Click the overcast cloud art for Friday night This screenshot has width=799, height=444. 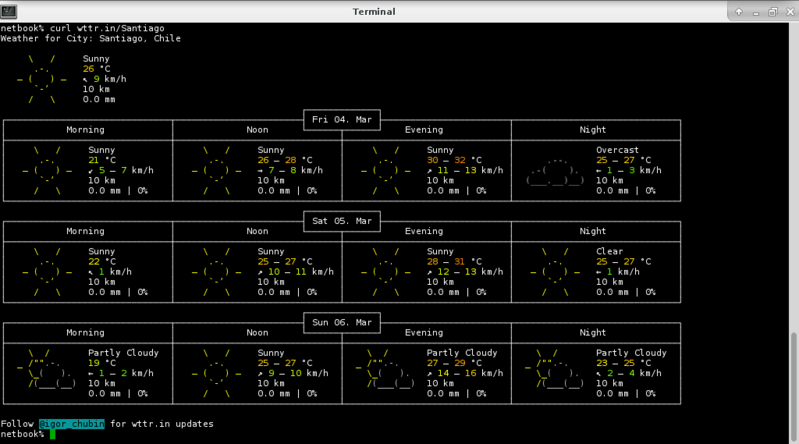coord(555,172)
